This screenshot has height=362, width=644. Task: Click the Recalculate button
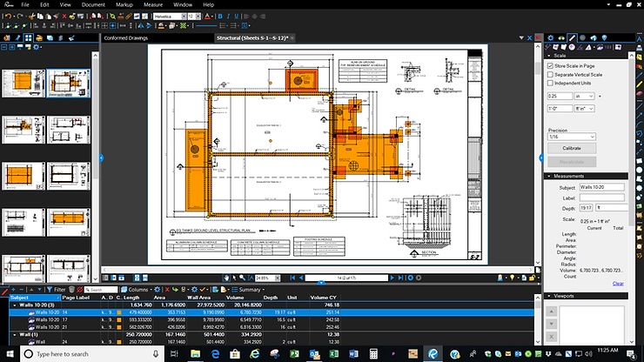pos(571,162)
